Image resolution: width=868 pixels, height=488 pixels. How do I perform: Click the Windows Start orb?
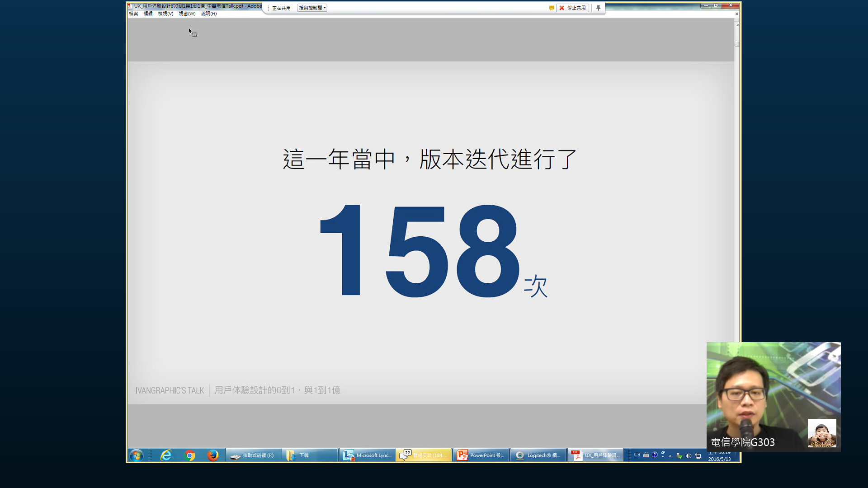[x=137, y=455]
